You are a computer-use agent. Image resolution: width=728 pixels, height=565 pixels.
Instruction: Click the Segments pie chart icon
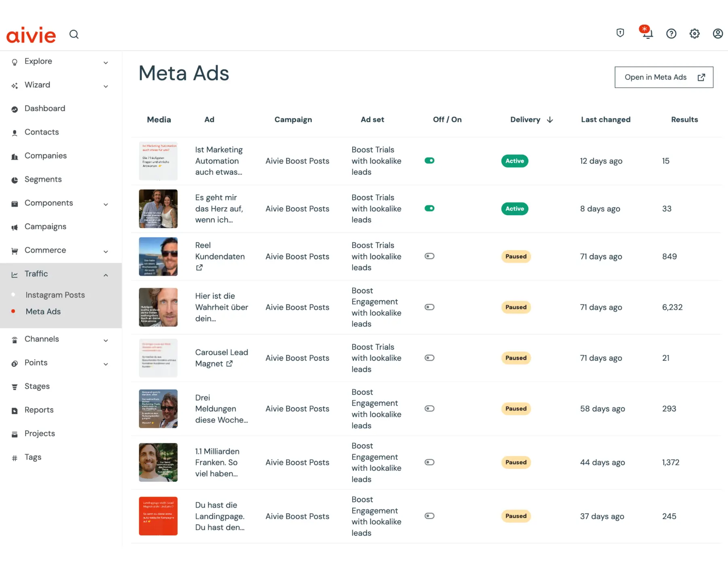coord(15,180)
